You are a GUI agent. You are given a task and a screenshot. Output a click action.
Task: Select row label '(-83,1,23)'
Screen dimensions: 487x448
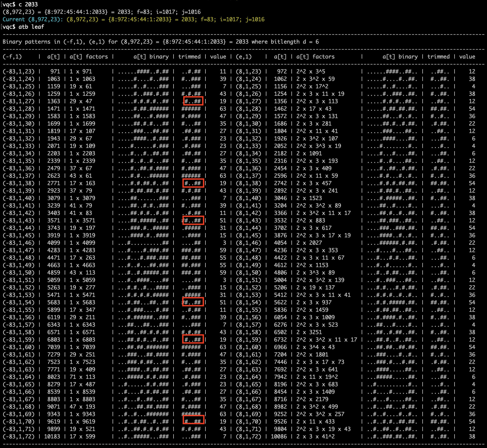(19, 72)
